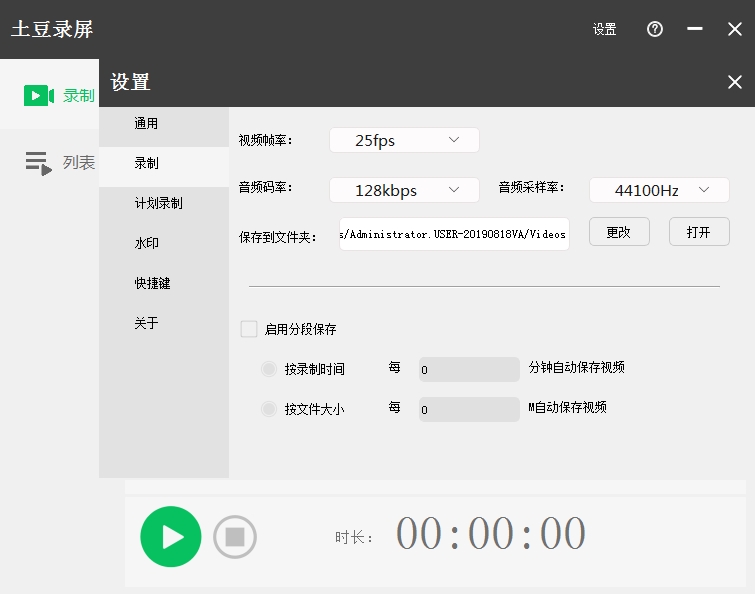
Task: Select the 按录制时间 radio button
Action: tap(268, 369)
